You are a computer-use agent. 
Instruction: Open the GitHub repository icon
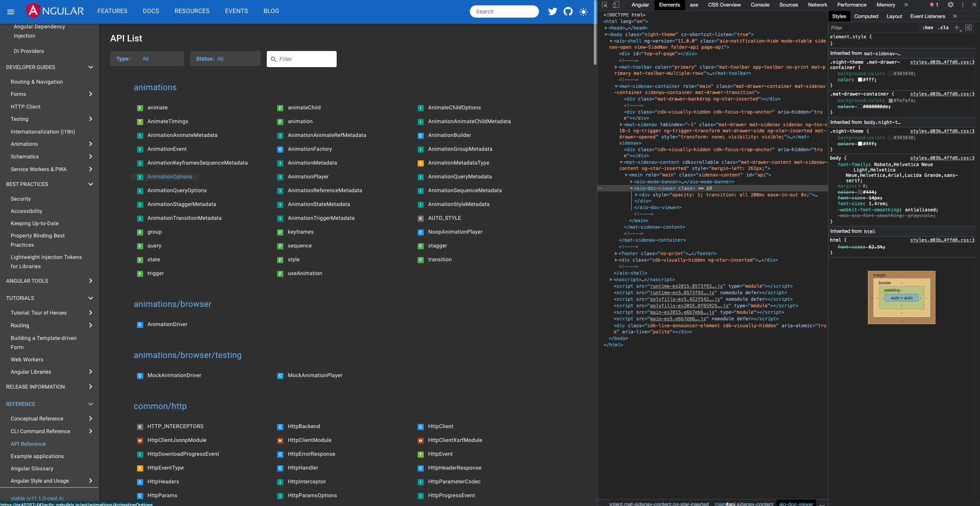pyautogui.click(x=568, y=12)
